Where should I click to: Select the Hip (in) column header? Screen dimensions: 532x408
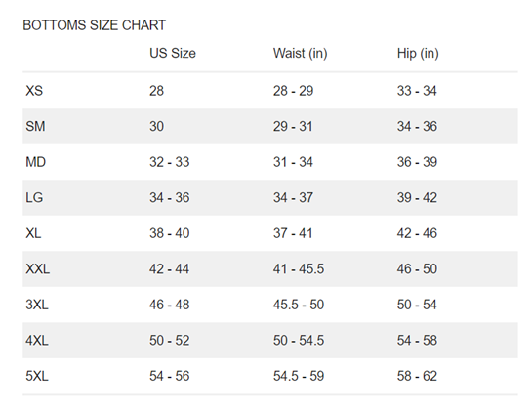point(418,54)
